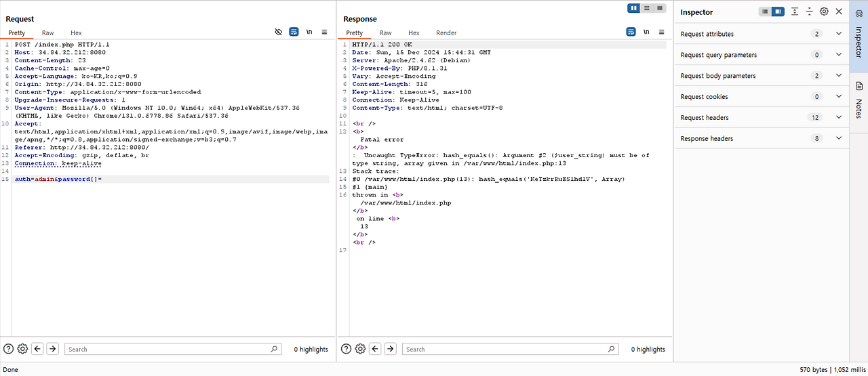The height and width of the screenshot is (376, 868).
Task: Toggle Request pretty-print message wrap icon
Action: 294,32
